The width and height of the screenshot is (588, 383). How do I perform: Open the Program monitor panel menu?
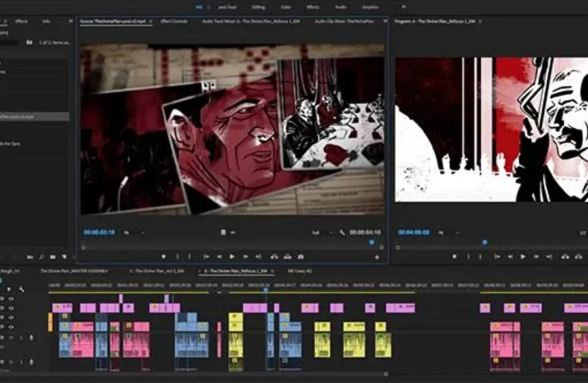(480, 22)
